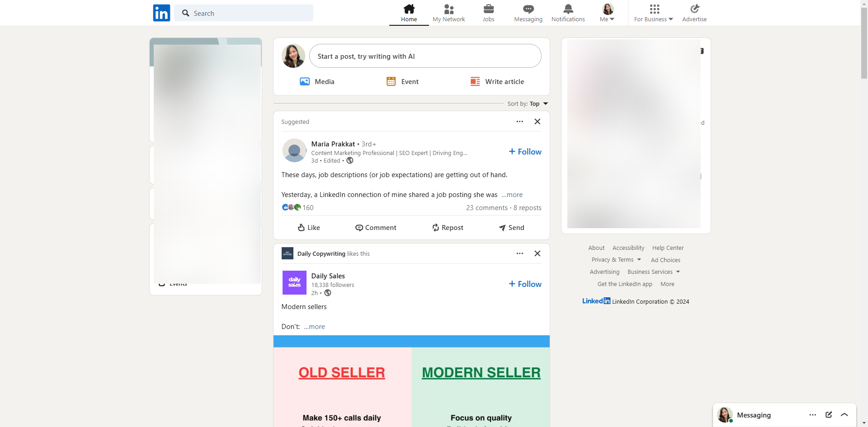Send Maria Prakkat's post
Image resolution: width=868 pixels, height=427 pixels.
(511, 228)
